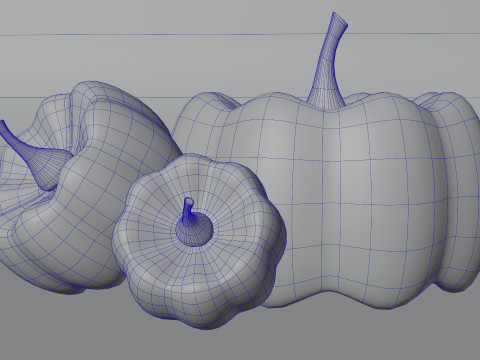Select the short stem of the small front pumpkin

tap(194, 223)
